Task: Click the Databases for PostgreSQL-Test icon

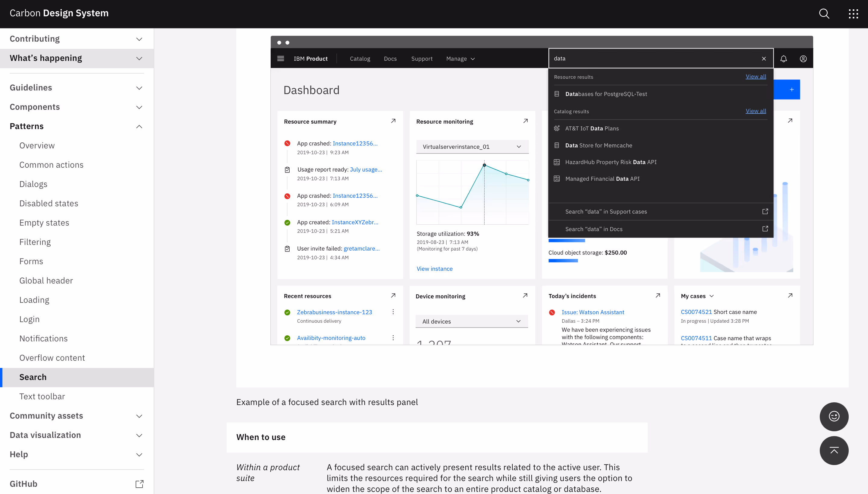Action: [557, 93]
